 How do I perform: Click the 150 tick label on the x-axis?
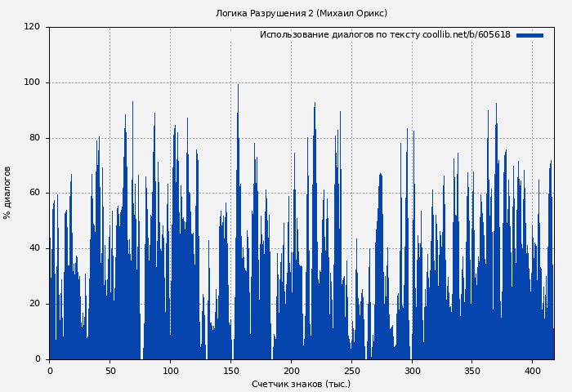[230, 371]
